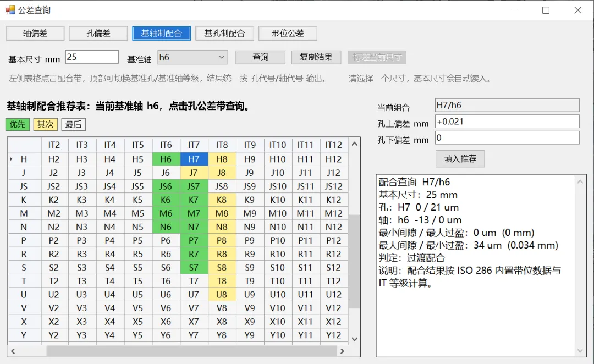Click the table's vertical scrollbar thumb
Image resolution: width=594 pixels, height=364 pixels.
point(354,261)
